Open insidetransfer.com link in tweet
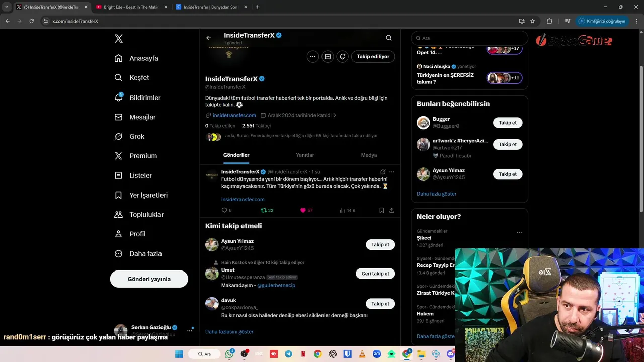644x362 pixels. (243, 199)
